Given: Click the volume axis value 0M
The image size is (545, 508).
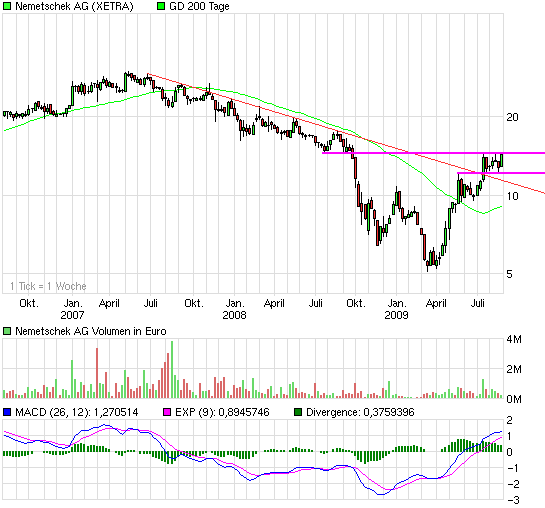Looking at the screenshot, I should (514, 399).
